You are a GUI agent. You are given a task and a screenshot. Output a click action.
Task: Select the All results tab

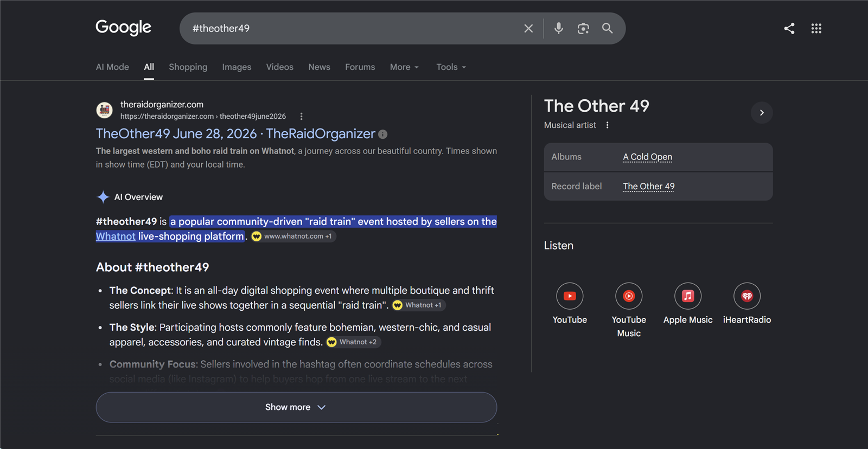click(x=149, y=67)
